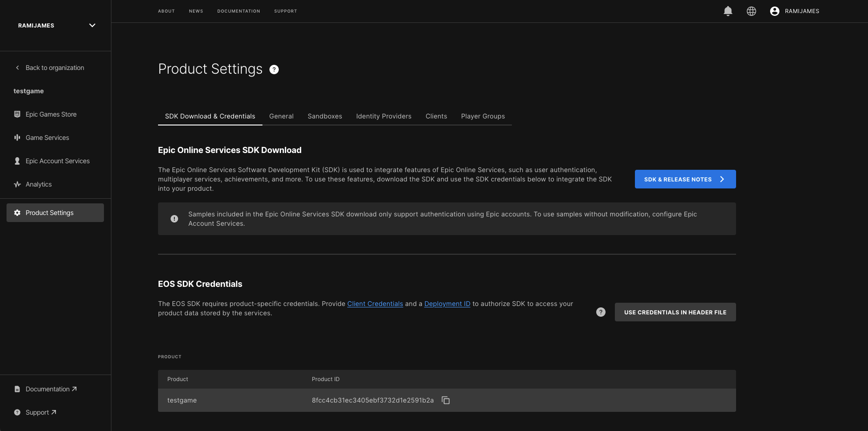This screenshot has width=868, height=431.
Task: Click the chevron arrow on SDK & Release Notes
Action: tap(722, 179)
